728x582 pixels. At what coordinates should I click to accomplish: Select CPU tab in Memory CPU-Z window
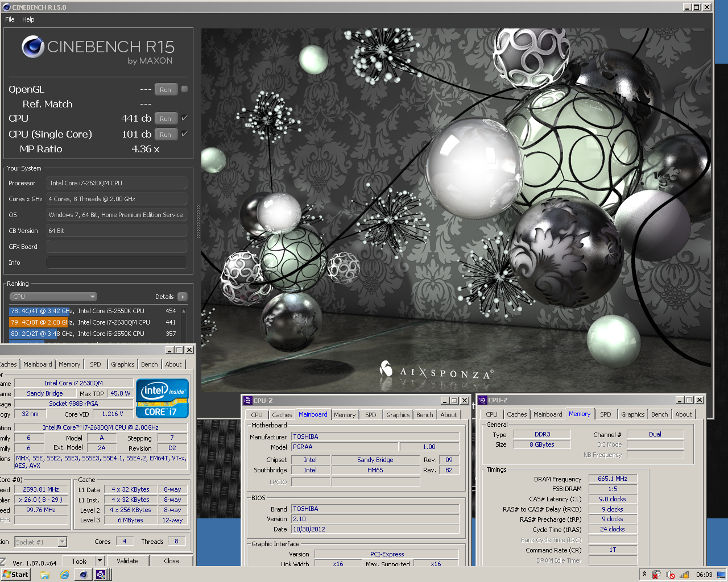tap(492, 414)
